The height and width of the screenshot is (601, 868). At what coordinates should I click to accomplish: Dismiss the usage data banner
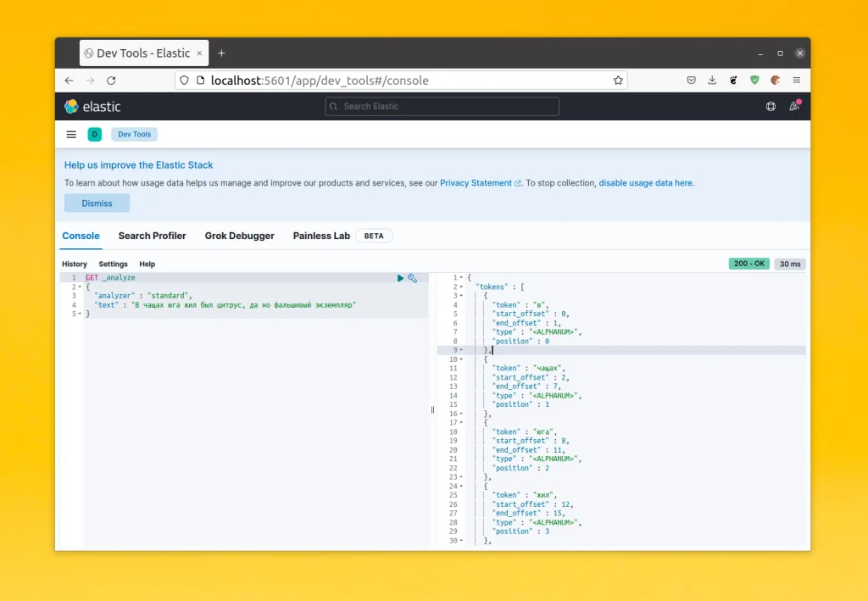pyautogui.click(x=96, y=203)
